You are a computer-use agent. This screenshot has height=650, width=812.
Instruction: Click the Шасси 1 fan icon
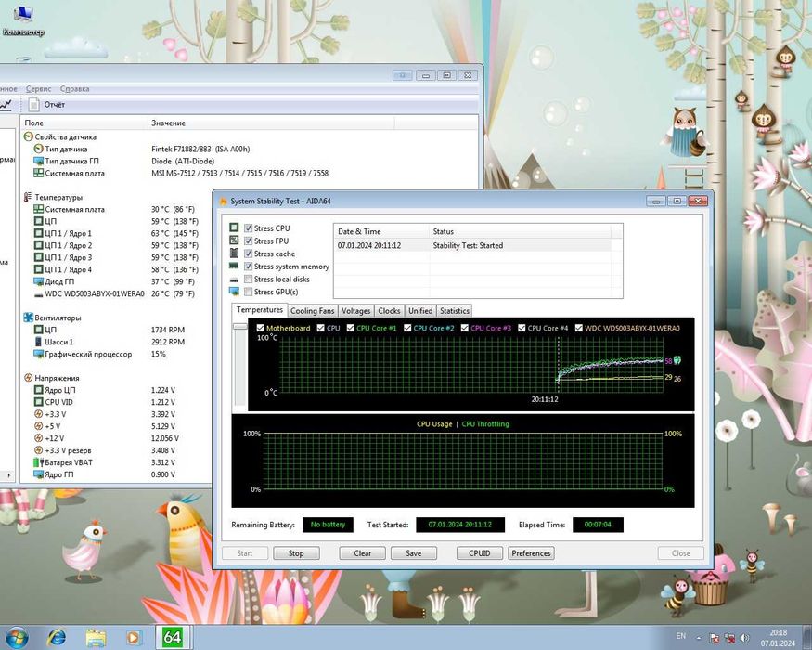pos(38,342)
